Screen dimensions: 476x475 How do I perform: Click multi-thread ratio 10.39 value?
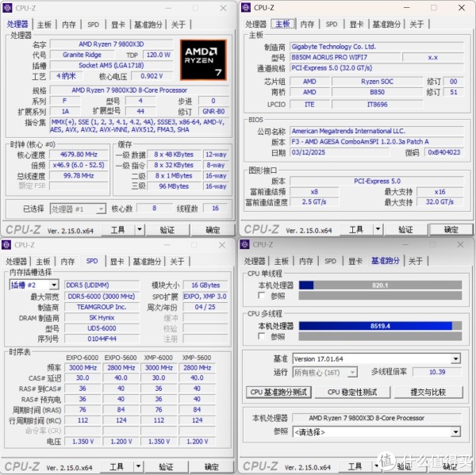point(437,372)
